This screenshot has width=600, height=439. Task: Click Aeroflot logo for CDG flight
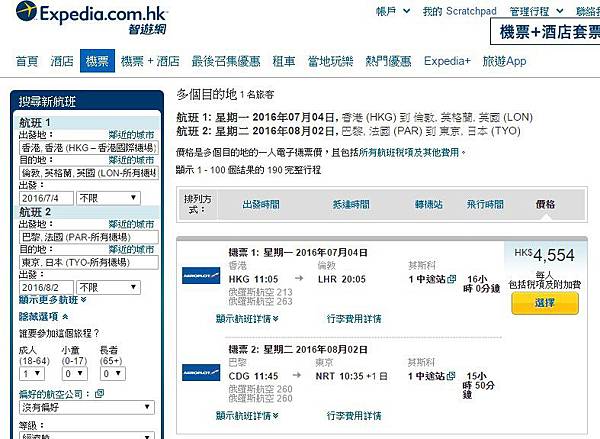(x=201, y=372)
